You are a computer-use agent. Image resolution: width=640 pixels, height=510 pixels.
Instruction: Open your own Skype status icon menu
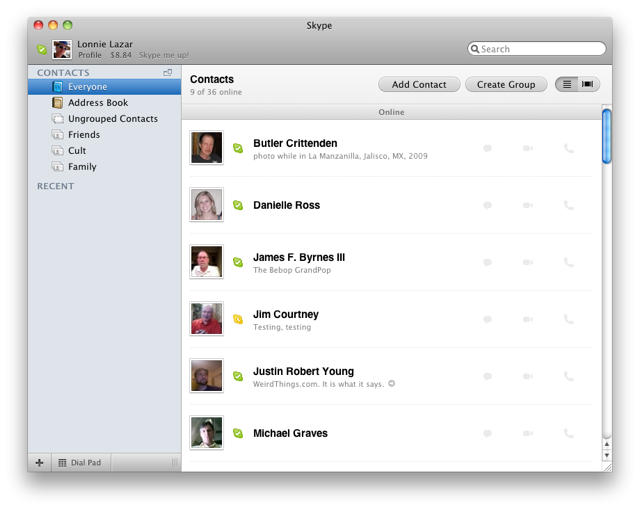coord(42,49)
